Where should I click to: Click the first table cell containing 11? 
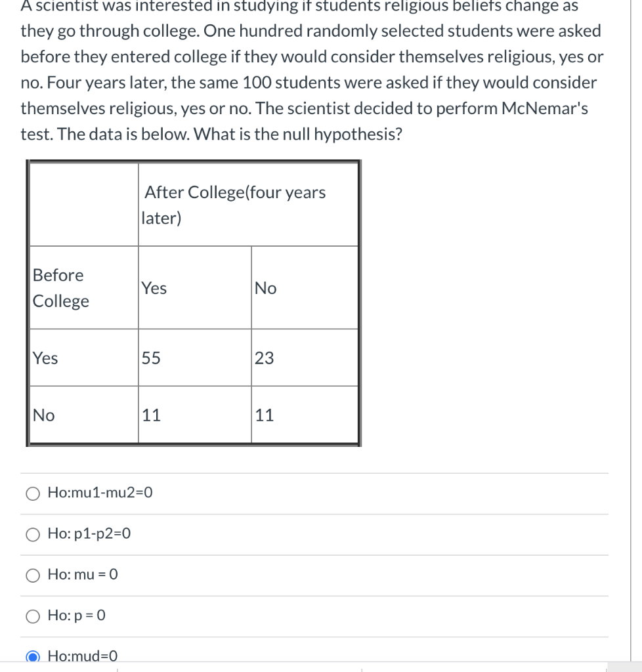[194, 415]
